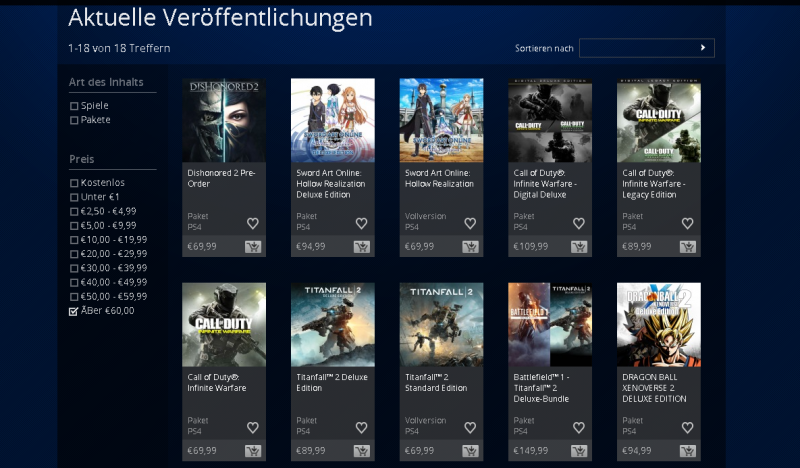This screenshot has width=800, height=468.
Task: Tick the €20,00 - €29,99 filter
Action: (x=74, y=254)
